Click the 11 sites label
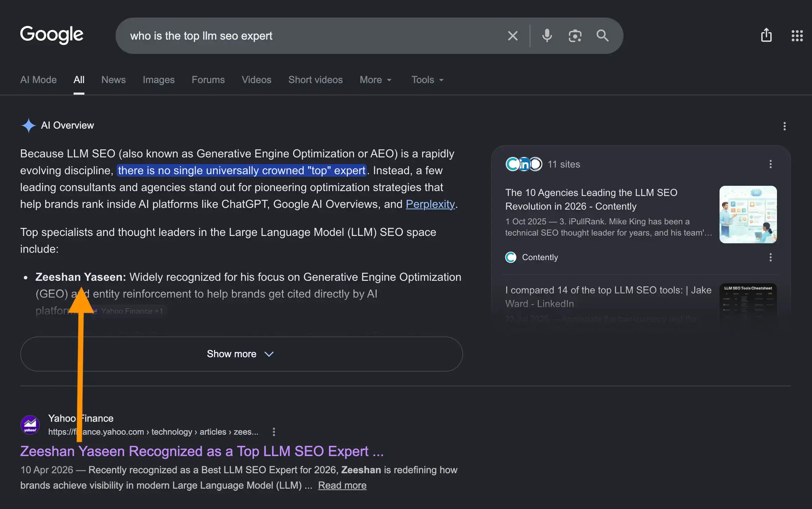The image size is (812, 509). pos(564,164)
